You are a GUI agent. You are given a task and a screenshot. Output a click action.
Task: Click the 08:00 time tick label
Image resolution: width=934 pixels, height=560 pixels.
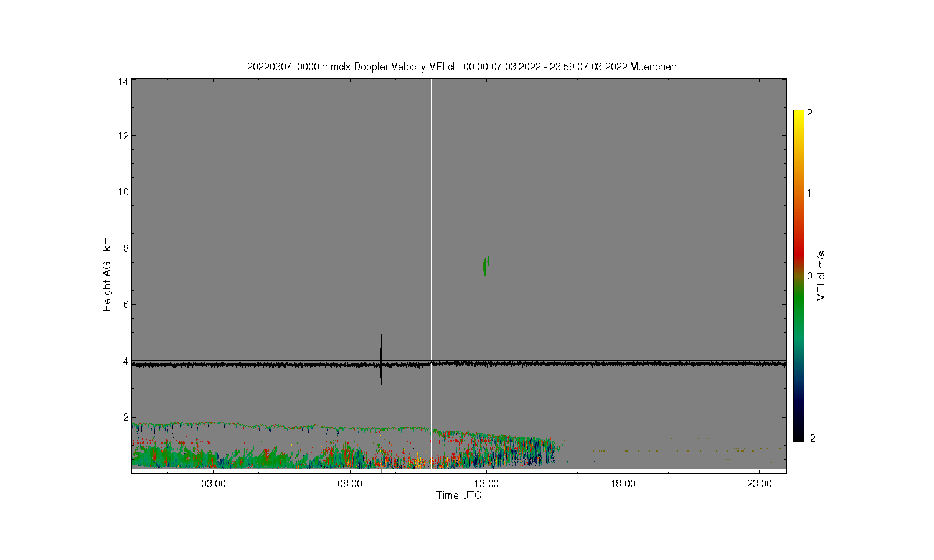tap(350, 484)
